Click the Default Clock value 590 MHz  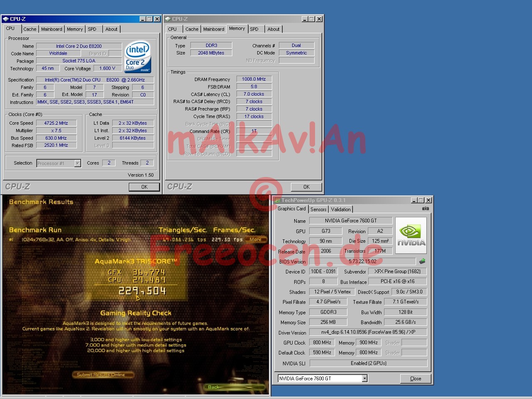(322, 352)
